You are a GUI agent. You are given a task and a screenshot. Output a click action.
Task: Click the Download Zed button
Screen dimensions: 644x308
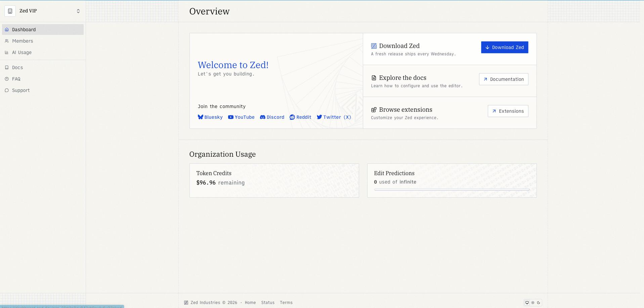(x=505, y=47)
